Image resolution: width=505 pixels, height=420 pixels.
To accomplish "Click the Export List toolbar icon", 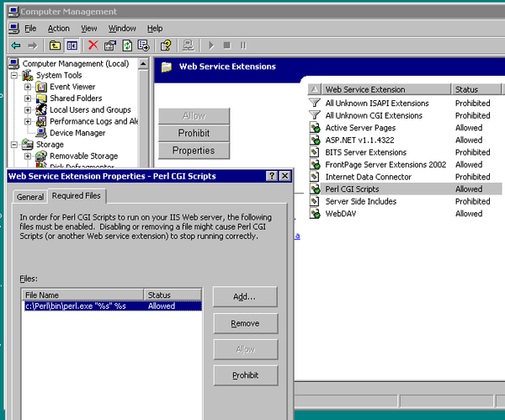I will (144, 45).
